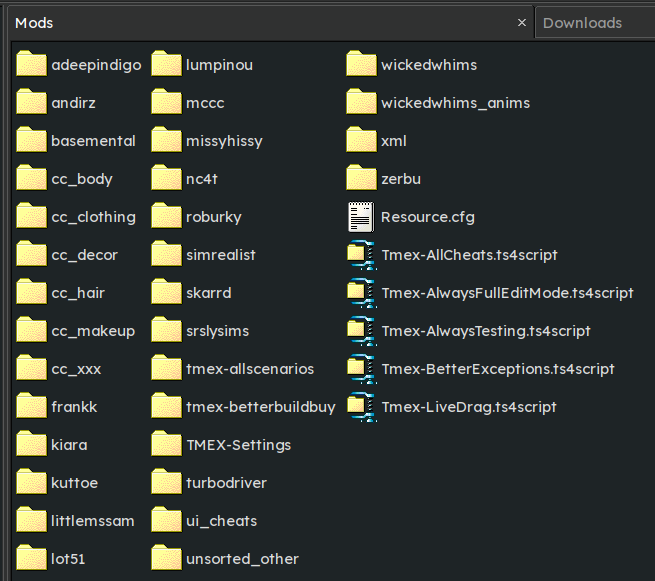Select the basemental folder icon
Viewport: 655px width, 581px height.
pyautogui.click(x=31, y=140)
